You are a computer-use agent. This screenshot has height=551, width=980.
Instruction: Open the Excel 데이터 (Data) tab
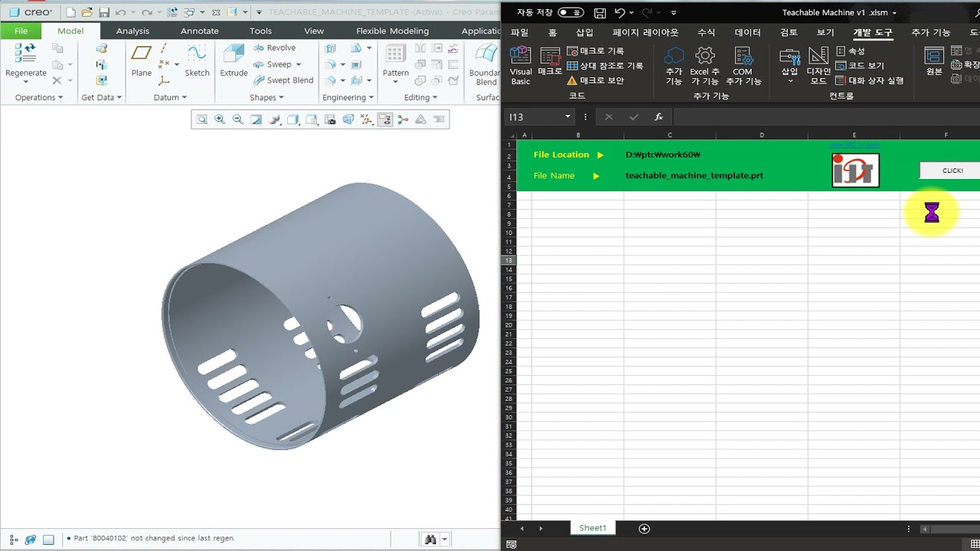coord(748,33)
